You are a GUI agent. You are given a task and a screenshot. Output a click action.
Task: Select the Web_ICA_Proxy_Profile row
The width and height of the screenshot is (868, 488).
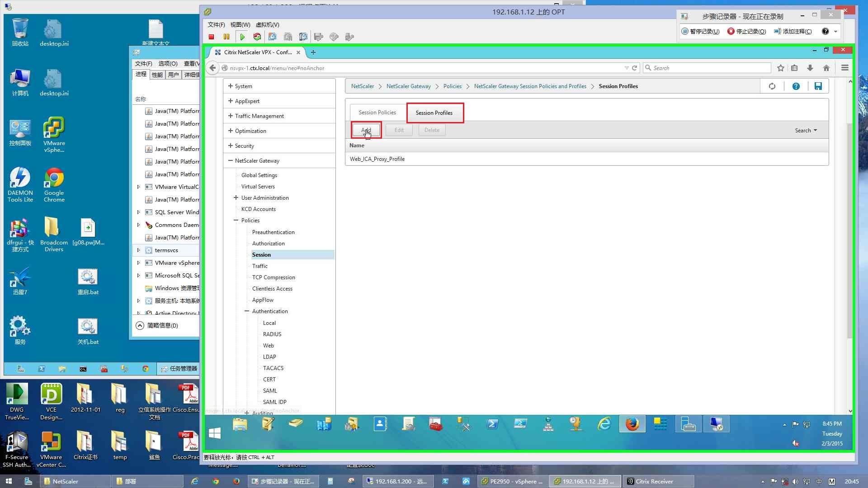click(x=586, y=159)
